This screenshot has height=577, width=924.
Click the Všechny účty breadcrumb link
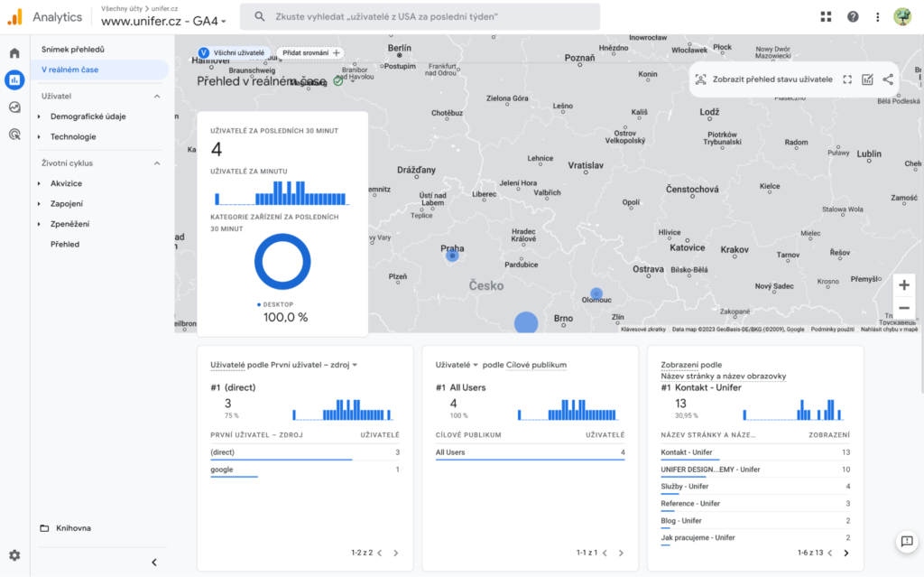pos(122,8)
